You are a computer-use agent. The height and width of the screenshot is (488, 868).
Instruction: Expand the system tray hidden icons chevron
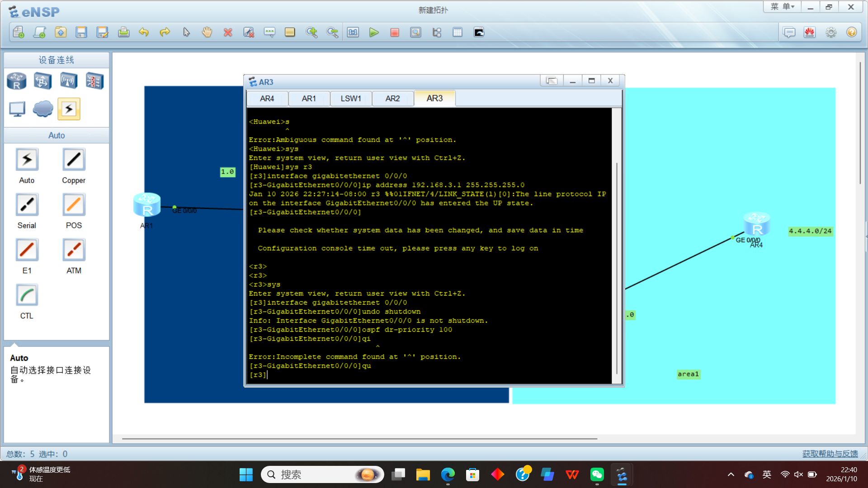[731, 474]
